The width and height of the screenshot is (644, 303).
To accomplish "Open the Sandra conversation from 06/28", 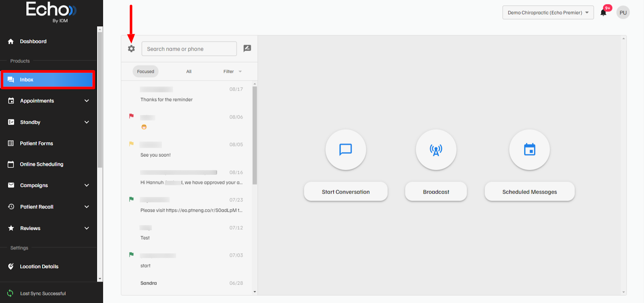I will (187, 283).
